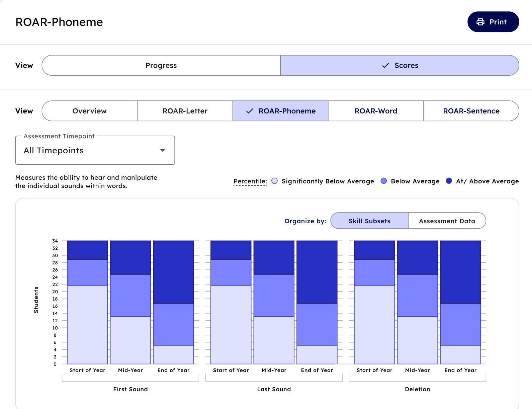Click the Significantly Below Average legend circle
This screenshot has width=532, height=409.
(x=274, y=181)
